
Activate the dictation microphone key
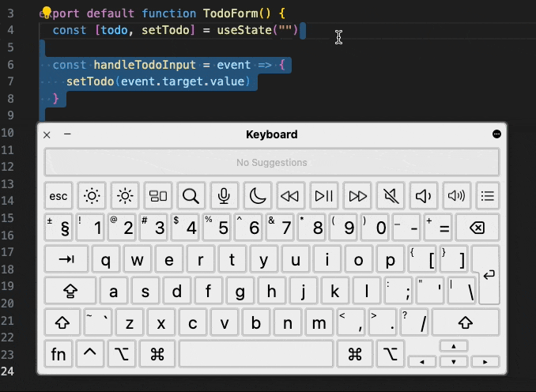pyautogui.click(x=225, y=195)
